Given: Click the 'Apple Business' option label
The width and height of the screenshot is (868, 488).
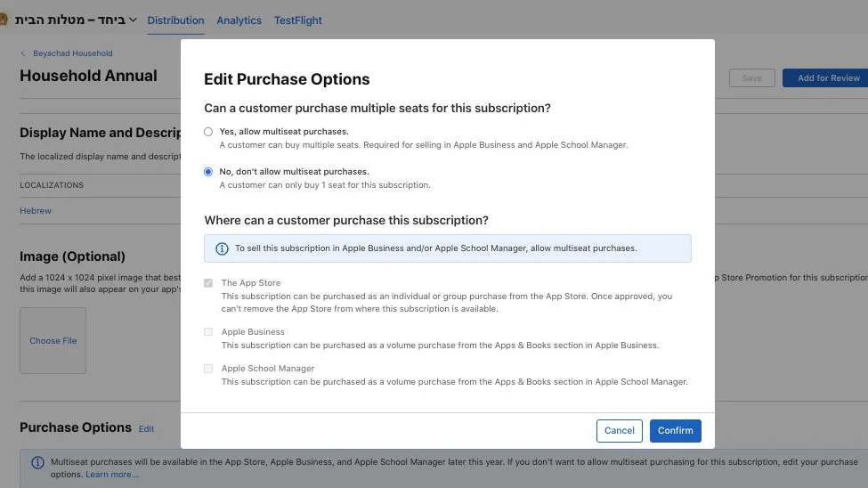Looking at the screenshot, I should pos(253,332).
